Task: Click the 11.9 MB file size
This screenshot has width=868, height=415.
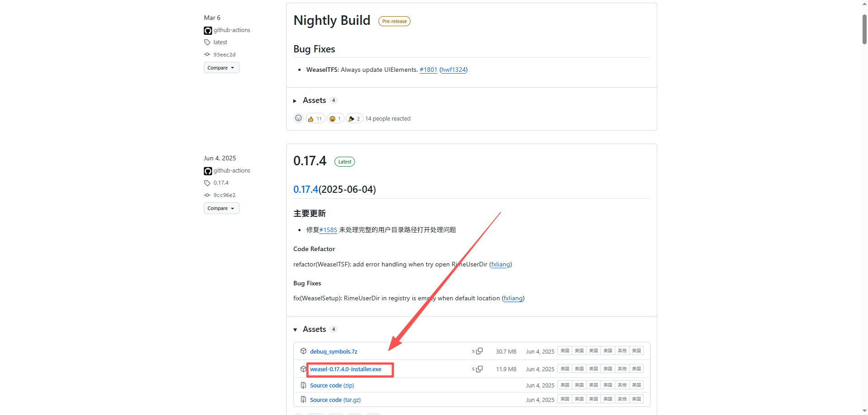Action: pyautogui.click(x=506, y=369)
